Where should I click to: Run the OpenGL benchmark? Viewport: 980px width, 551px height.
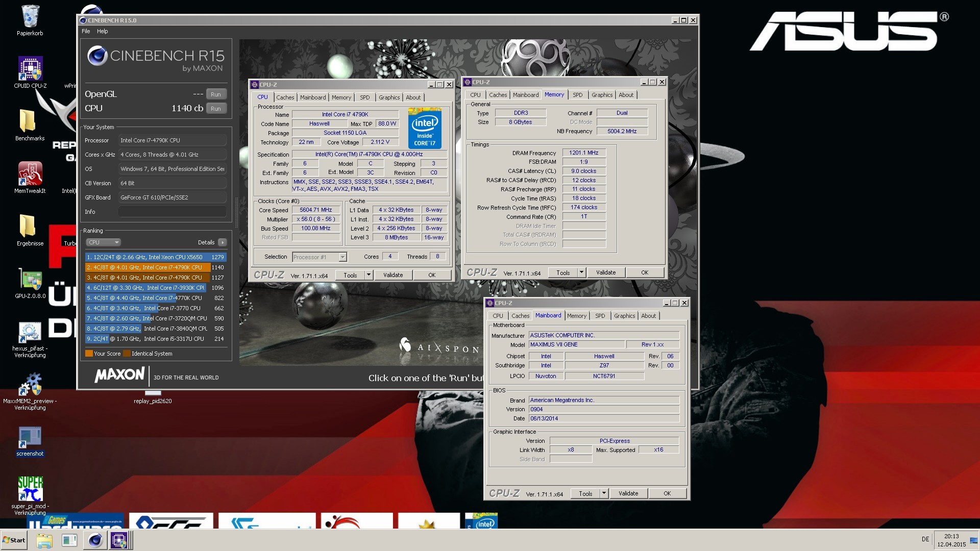click(x=216, y=94)
